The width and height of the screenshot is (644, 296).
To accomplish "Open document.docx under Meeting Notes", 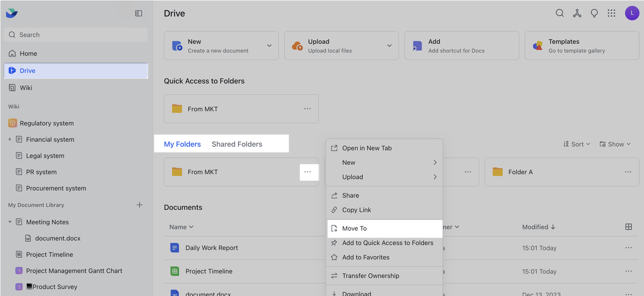I will pyautogui.click(x=58, y=238).
